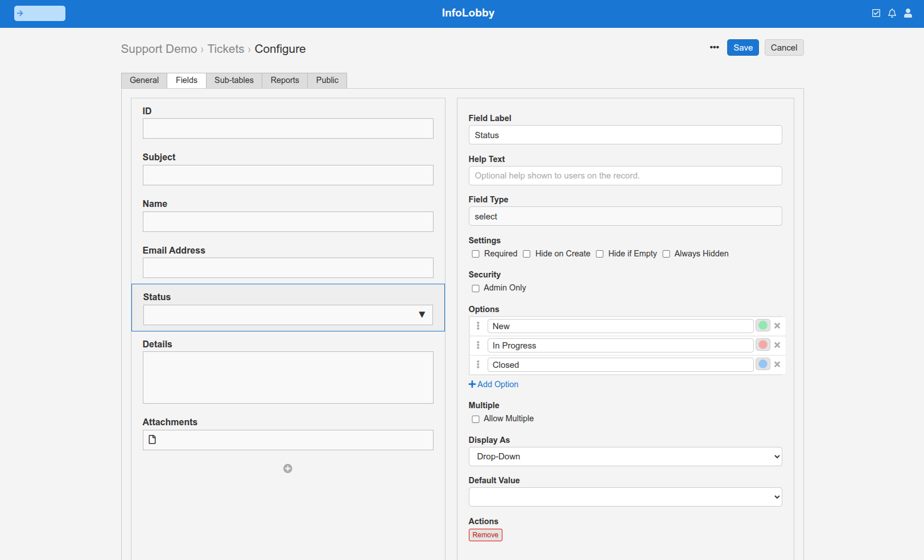
Task: Check the Always Hidden setting
Action: (x=666, y=254)
